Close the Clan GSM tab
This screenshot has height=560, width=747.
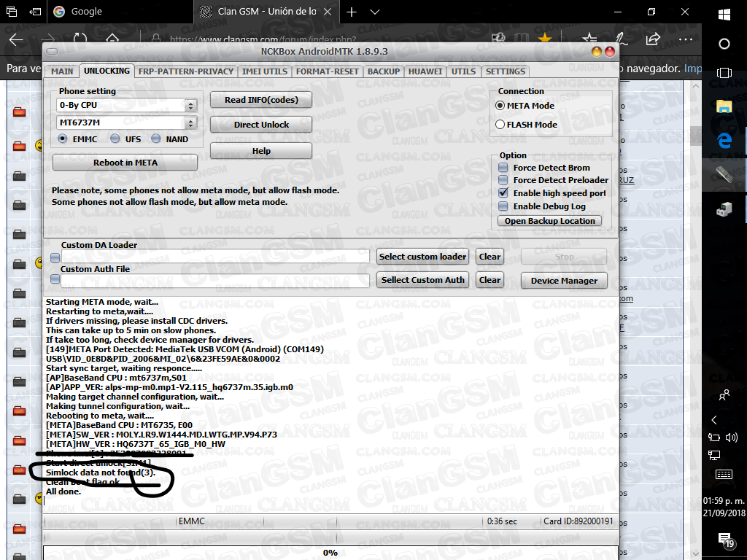pyautogui.click(x=328, y=12)
